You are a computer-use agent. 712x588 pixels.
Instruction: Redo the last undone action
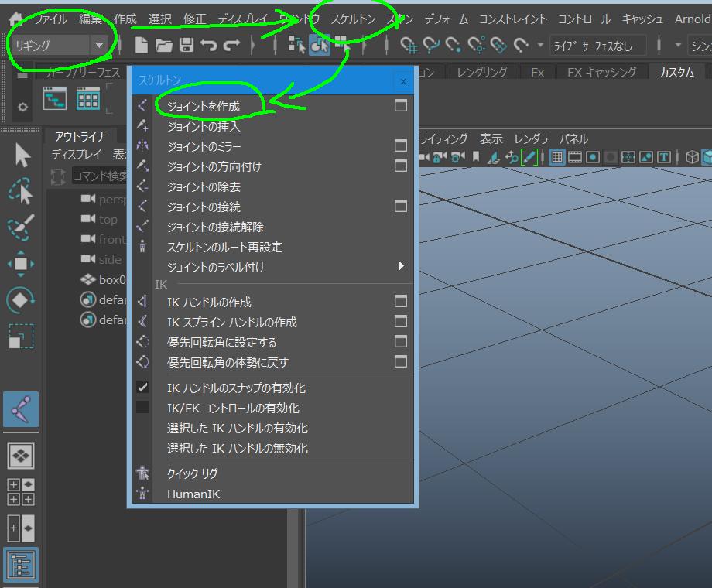231,45
